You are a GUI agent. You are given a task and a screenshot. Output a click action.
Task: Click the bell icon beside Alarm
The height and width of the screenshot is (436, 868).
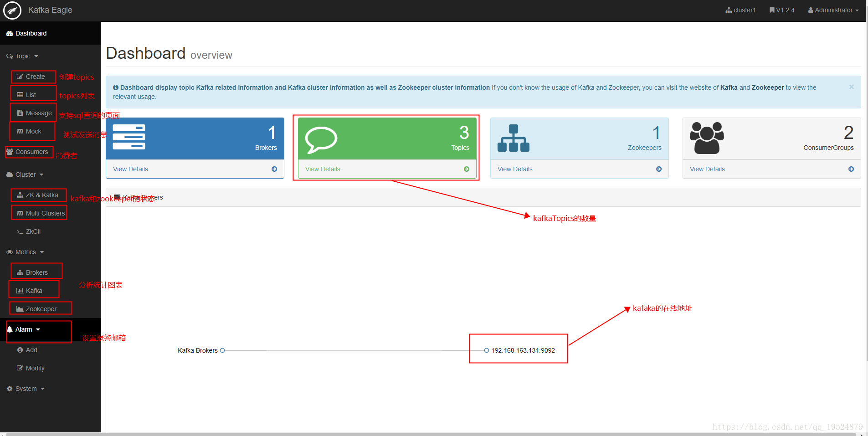pyautogui.click(x=10, y=329)
